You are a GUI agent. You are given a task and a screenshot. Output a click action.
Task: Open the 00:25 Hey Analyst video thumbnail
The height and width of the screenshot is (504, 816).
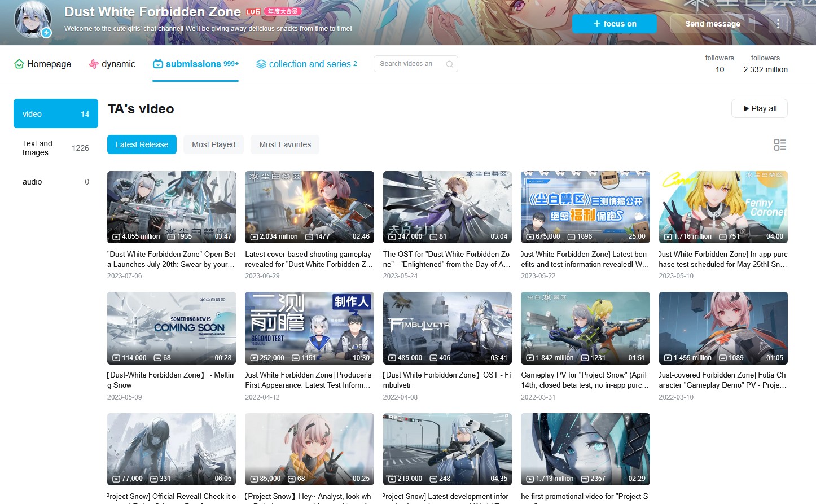tap(309, 449)
